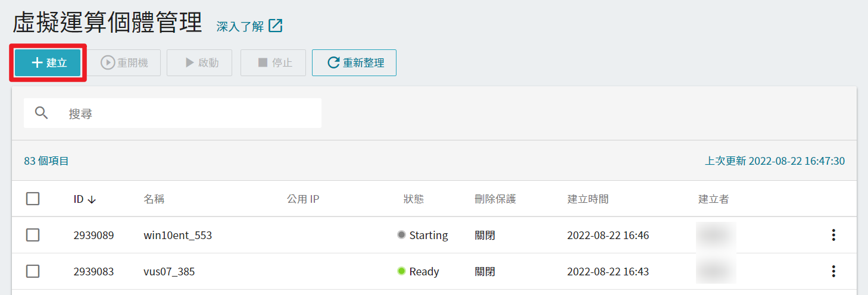Open the more options menu for win10ent_553
The width and height of the screenshot is (868, 295).
point(833,235)
